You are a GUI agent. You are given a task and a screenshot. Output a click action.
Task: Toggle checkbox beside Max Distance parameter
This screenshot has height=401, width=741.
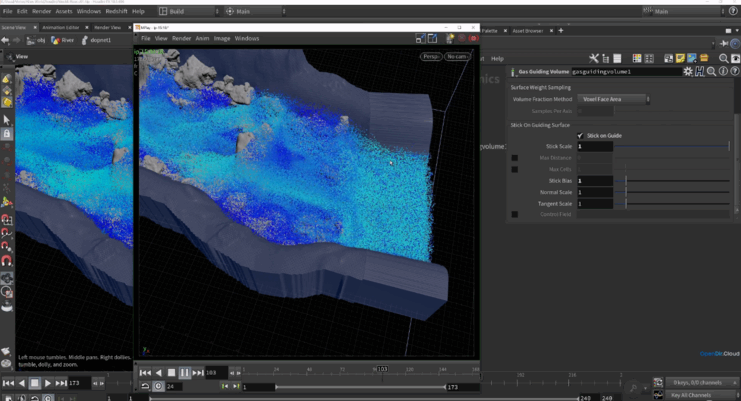tap(515, 158)
